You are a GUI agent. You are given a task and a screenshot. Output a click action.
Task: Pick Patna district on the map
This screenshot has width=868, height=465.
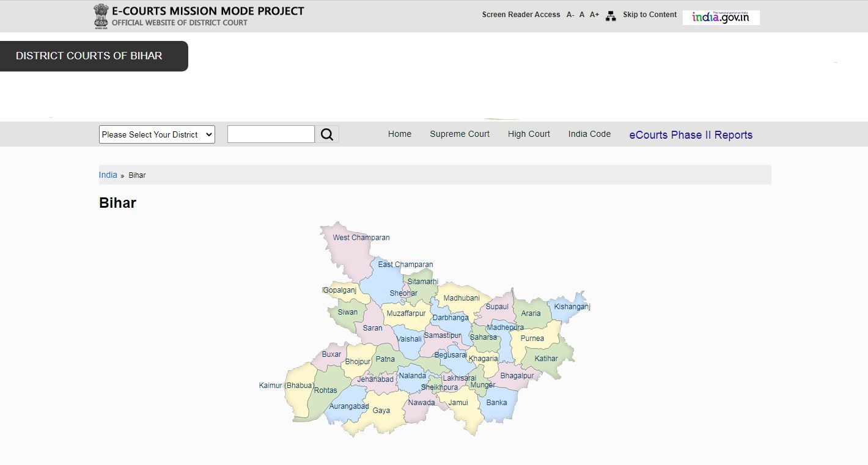385,359
